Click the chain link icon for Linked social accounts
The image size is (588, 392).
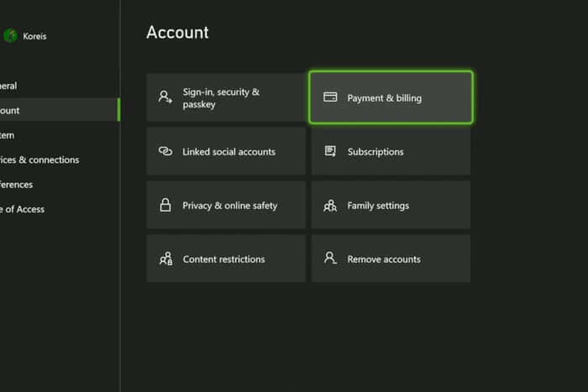pyautogui.click(x=165, y=152)
